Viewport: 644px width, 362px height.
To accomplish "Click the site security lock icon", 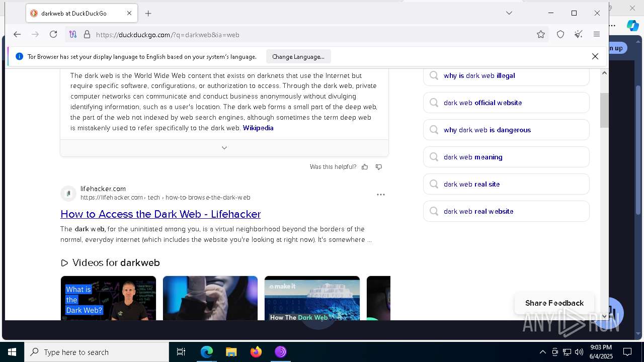I will click(x=87, y=34).
